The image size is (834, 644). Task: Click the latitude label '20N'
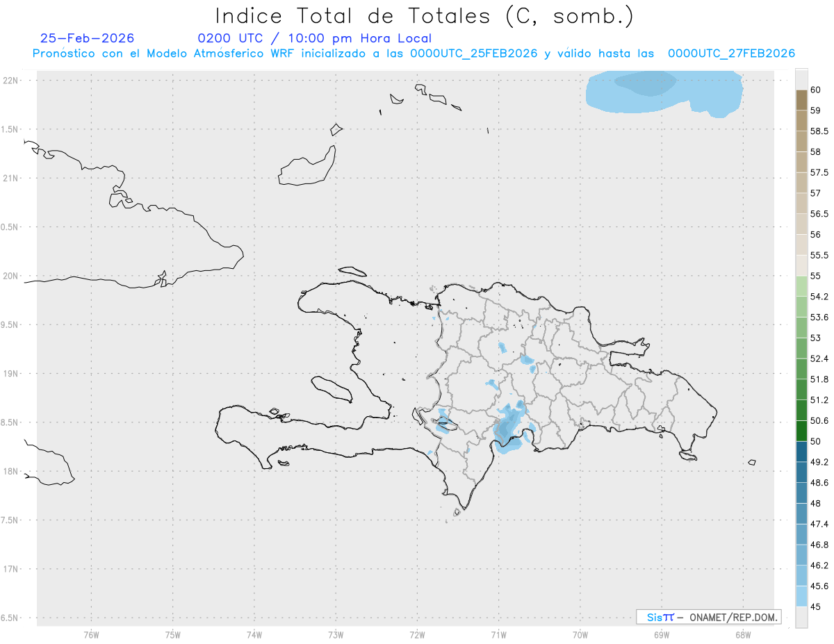(x=11, y=276)
